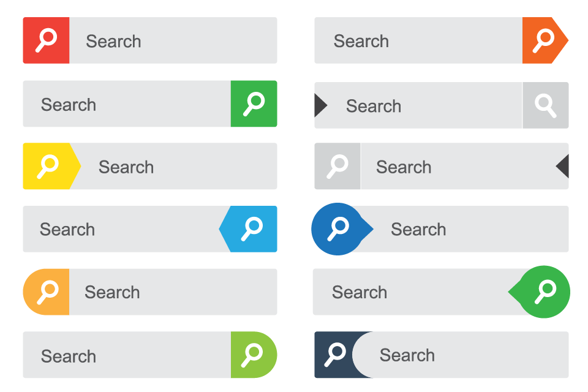This screenshot has height=392, width=588.
Task: Click the dark right-pointing triangle marker
Action: coord(320,105)
